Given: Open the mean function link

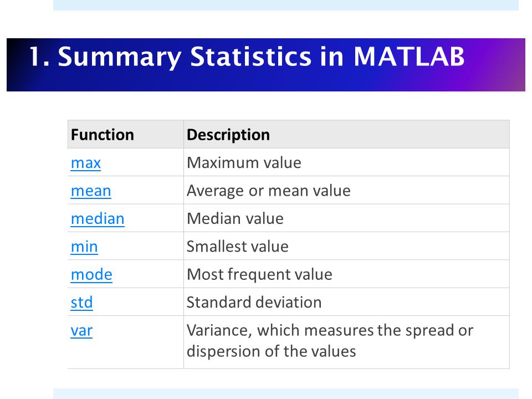Looking at the screenshot, I should 91,191.
